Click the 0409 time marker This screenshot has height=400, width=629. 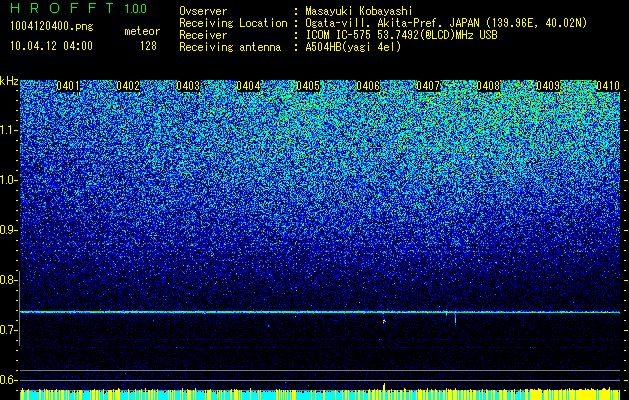point(548,86)
